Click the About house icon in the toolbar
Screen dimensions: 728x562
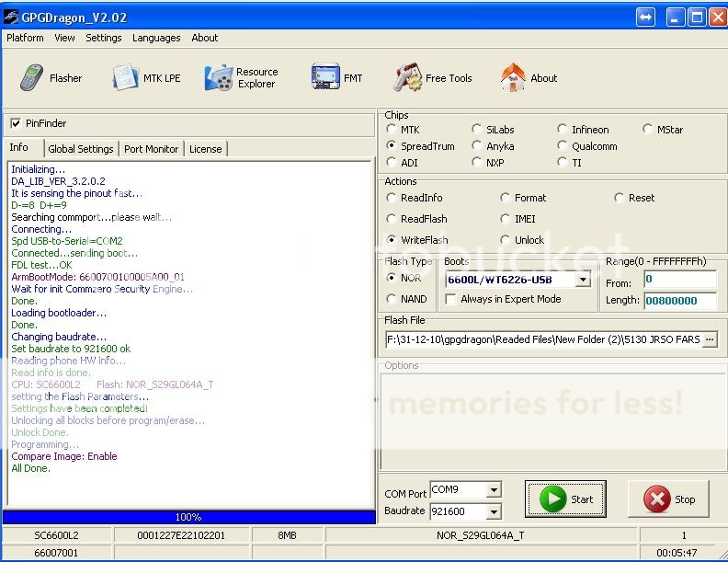pyautogui.click(x=513, y=77)
